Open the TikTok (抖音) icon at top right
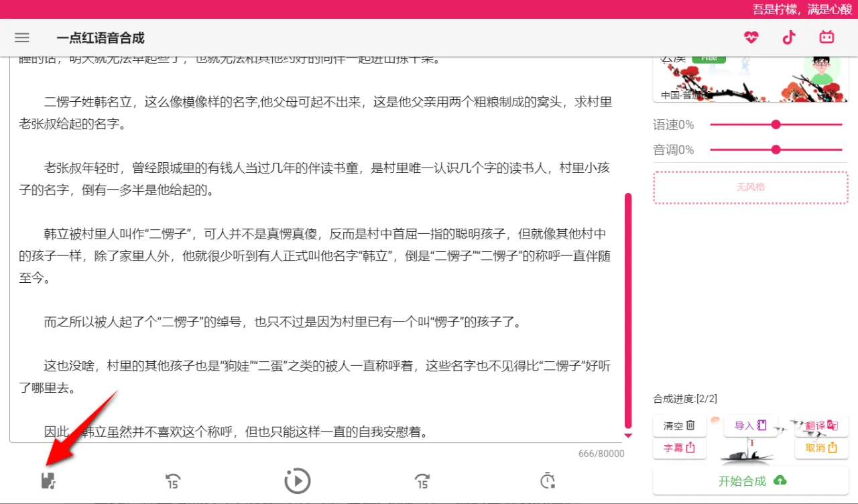The image size is (858, 504). (789, 38)
